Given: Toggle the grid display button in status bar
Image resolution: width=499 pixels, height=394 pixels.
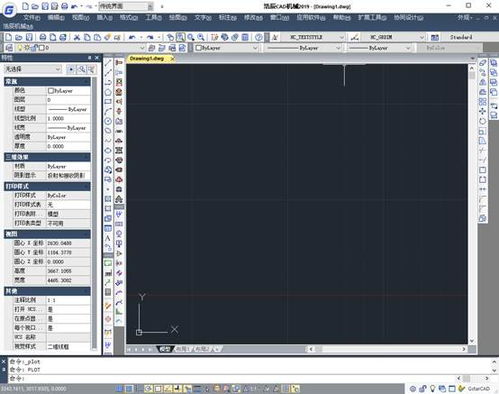Looking at the screenshot, I should pyautogui.click(x=129, y=389).
